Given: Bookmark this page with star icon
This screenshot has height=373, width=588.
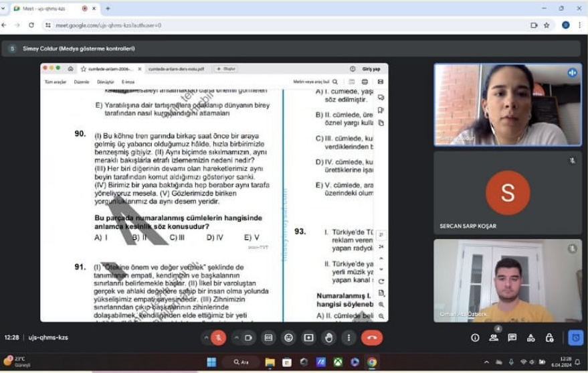Looking at the screenshot, I should coord(547,25).
